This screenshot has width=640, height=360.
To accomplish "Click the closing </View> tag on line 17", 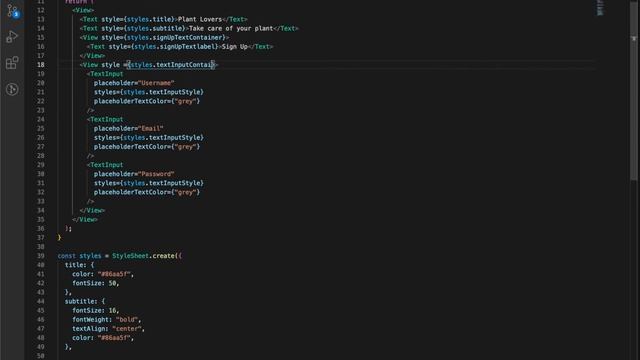I will [x=92, y=56].
